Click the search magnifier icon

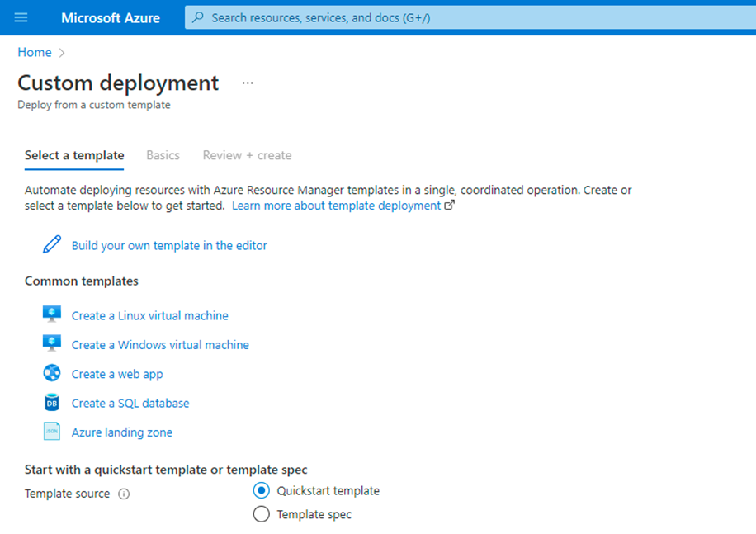(198, 17)
